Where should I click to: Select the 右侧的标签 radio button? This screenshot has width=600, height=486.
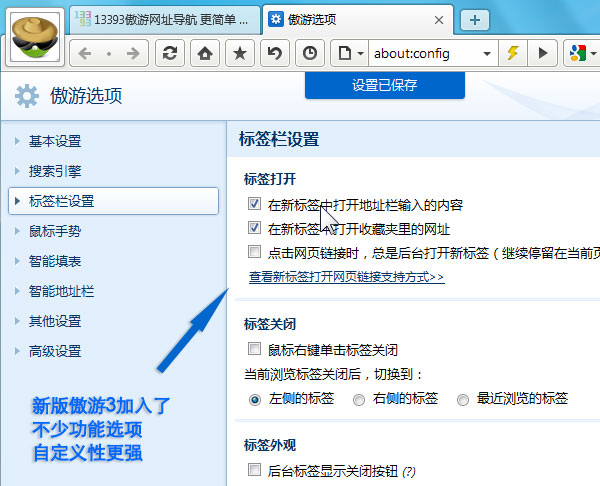359,400
